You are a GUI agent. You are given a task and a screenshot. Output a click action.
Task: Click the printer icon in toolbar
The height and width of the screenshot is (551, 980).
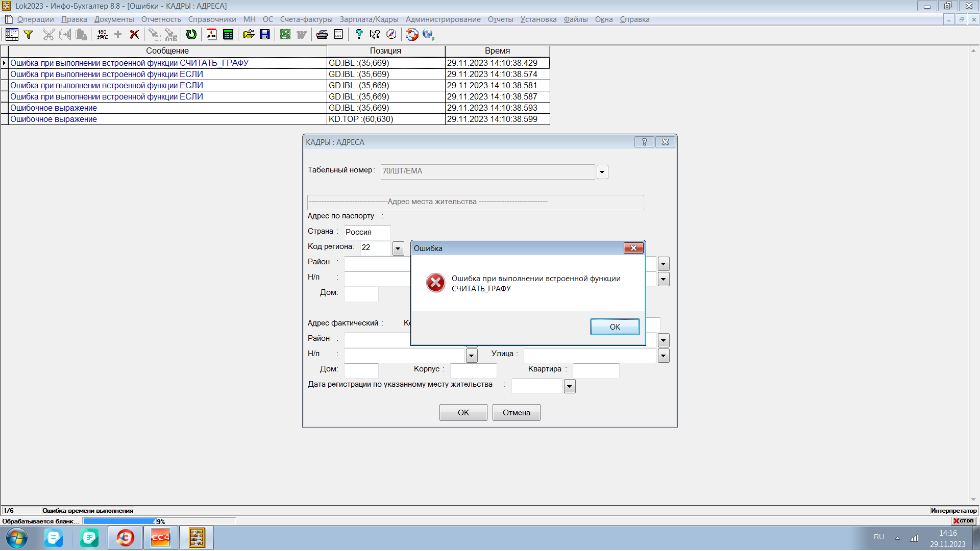[322, 35]
